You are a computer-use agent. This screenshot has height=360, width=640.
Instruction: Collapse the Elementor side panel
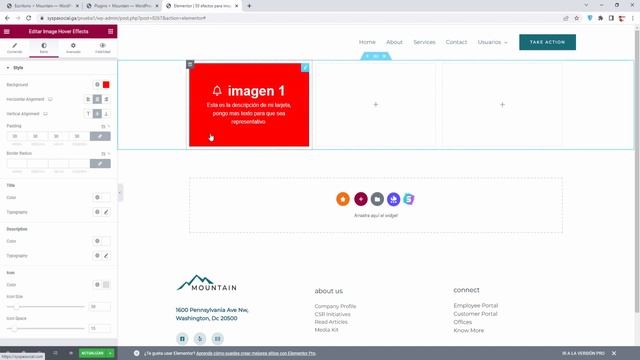120,192
